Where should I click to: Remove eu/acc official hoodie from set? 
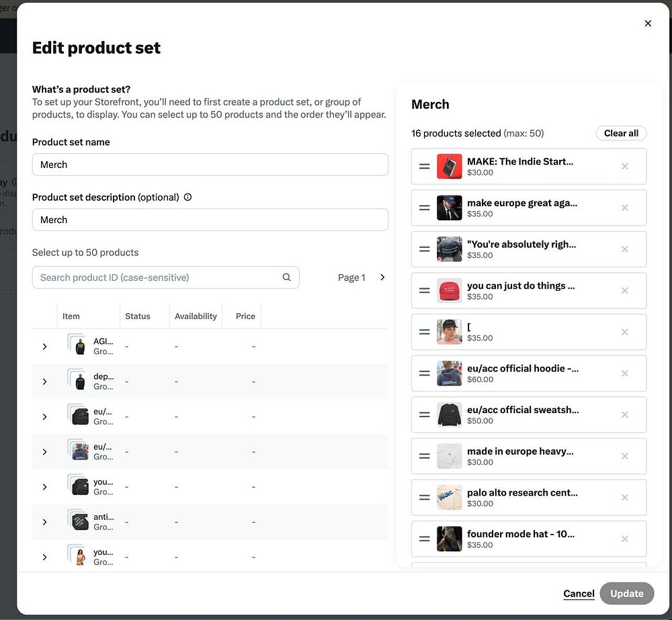625,373
